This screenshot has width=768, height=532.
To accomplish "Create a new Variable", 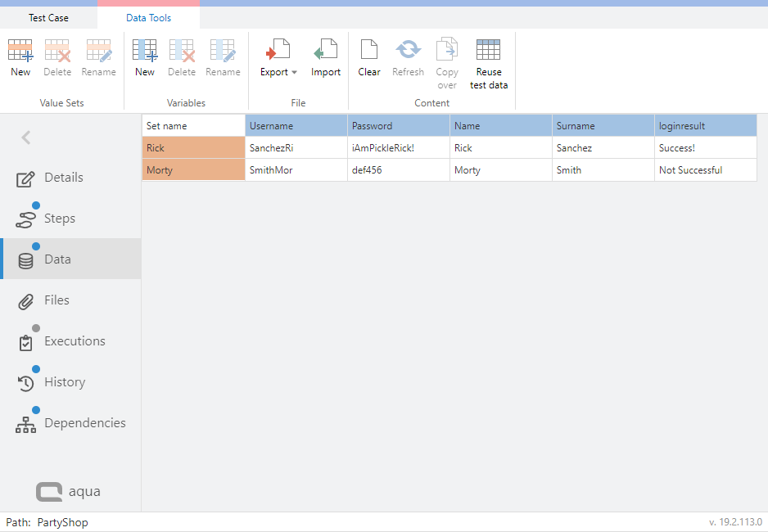I will (x=144, y=57).
